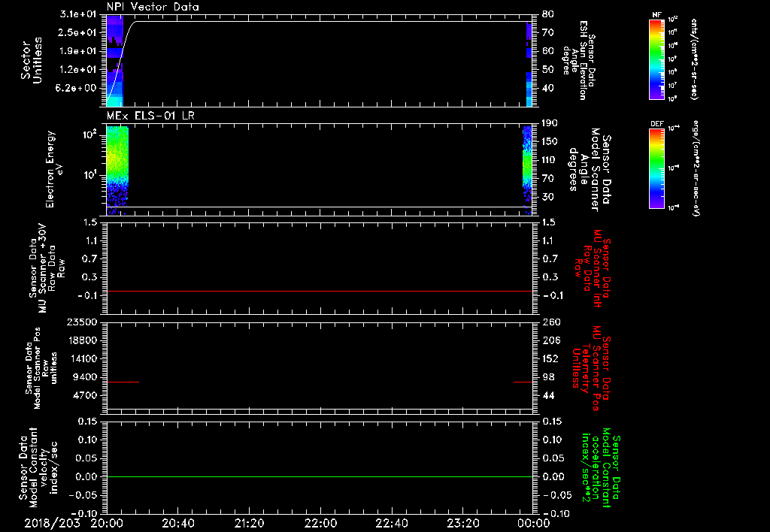
Task: Click the 20:00 time axis label
Action: [x=107, y=523]
